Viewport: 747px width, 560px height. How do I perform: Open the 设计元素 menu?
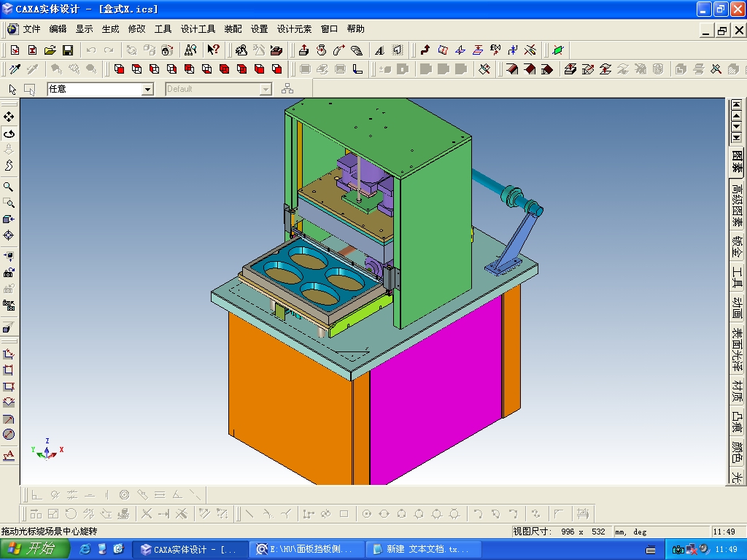tap(294, 29)
